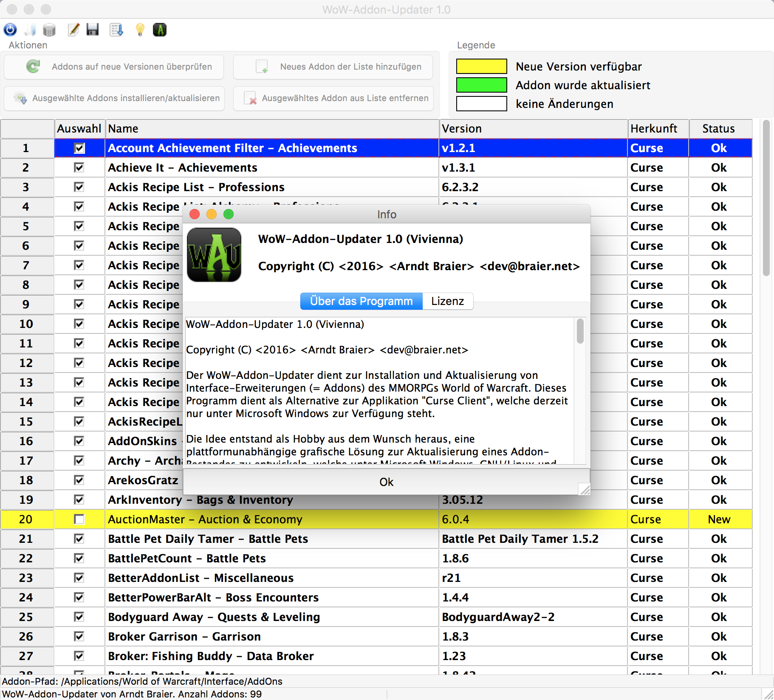Click the folder path icon in toolbar
This screenshot has height=700, width=774.
pyautogui.click(x=30, y=30)
